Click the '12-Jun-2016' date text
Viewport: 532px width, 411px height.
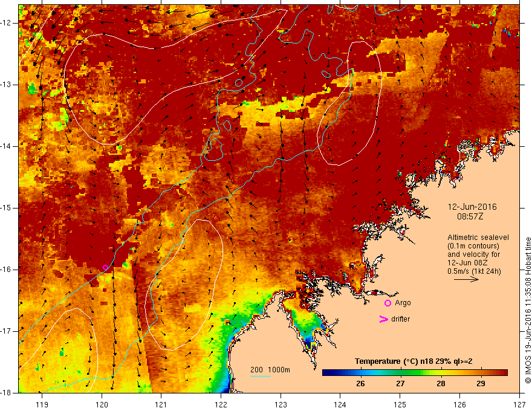(472, 207)
